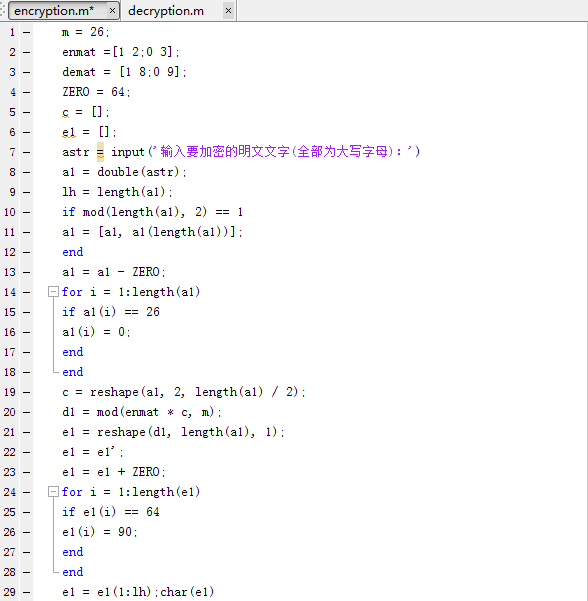Click line number 5 in gutter

13,112
